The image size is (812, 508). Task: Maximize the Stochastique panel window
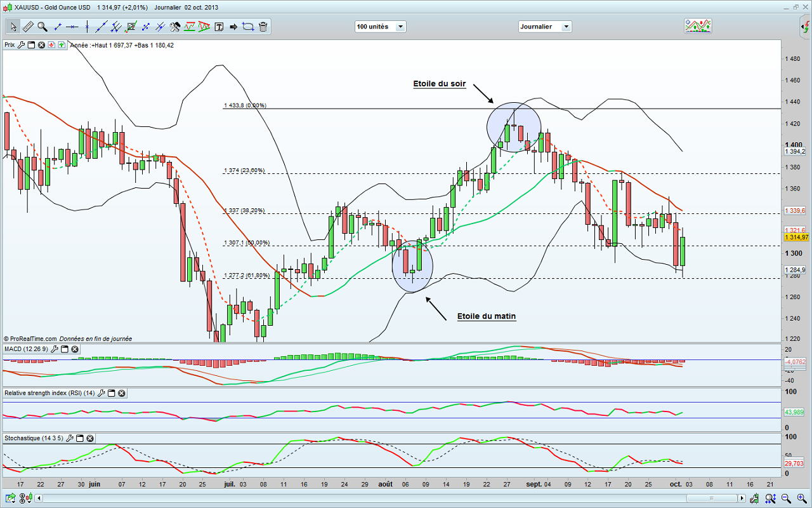[x=79, y=438]
